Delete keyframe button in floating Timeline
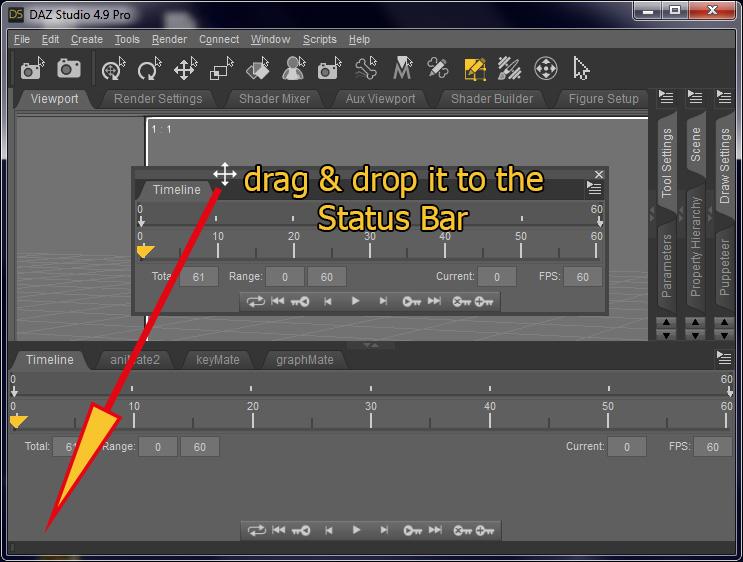Screen dimensions: 743x562 point(462,301)
